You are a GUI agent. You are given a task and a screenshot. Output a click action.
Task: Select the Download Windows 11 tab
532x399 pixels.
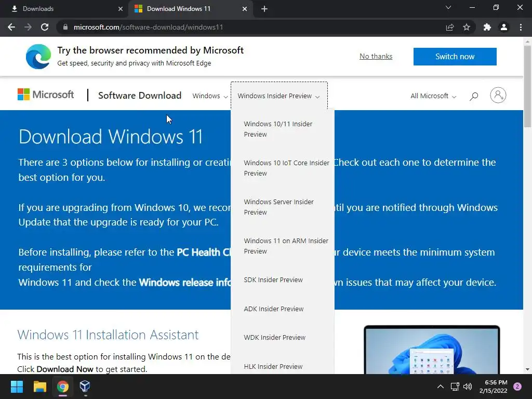pyautogui.click(x=190, y=9)
